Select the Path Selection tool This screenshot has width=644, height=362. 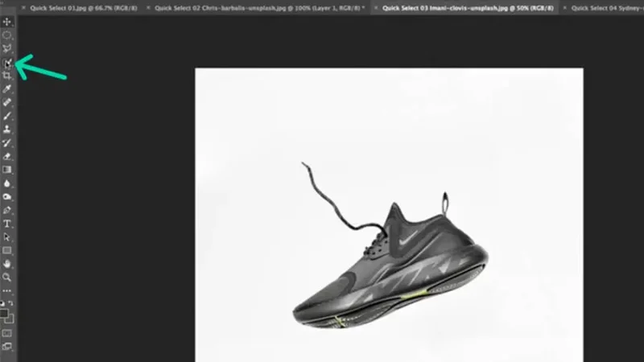click(6, 237)
